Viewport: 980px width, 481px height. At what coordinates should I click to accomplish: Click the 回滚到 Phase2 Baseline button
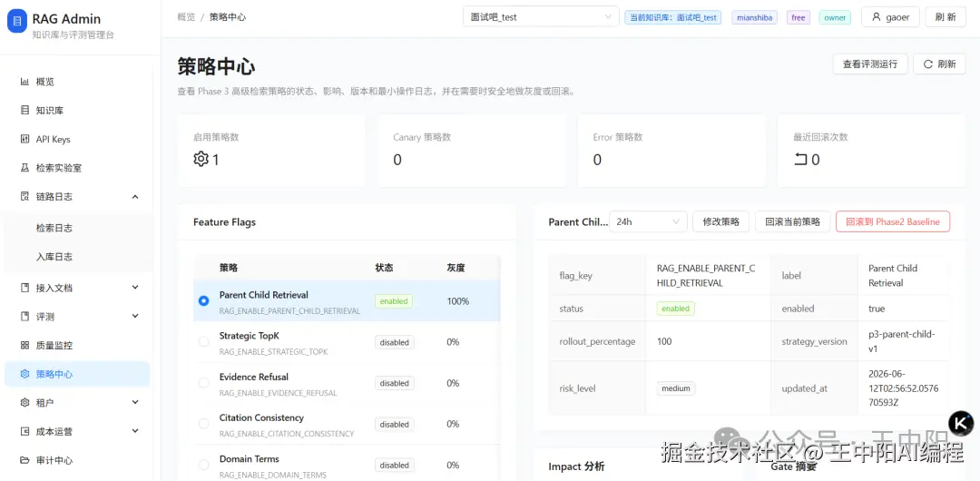pyautogui.click(x=893, y=221)
